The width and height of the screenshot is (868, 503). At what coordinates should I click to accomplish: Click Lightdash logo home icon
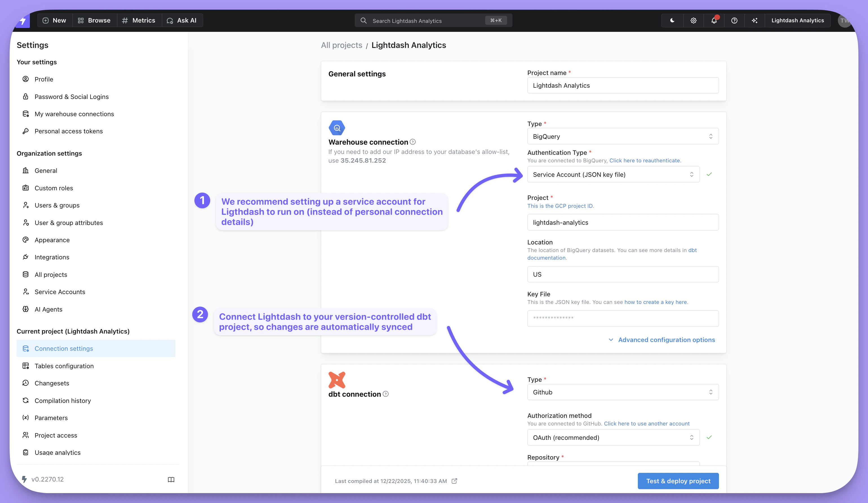tap(23, 21)
